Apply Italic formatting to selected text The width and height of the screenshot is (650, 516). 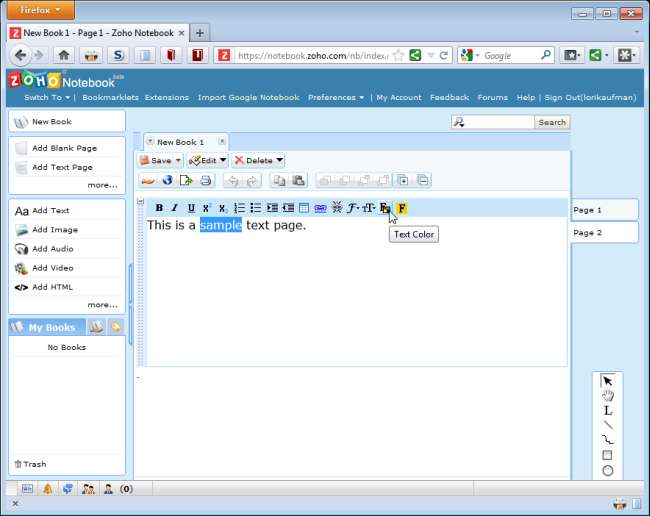tap(175, 208)
